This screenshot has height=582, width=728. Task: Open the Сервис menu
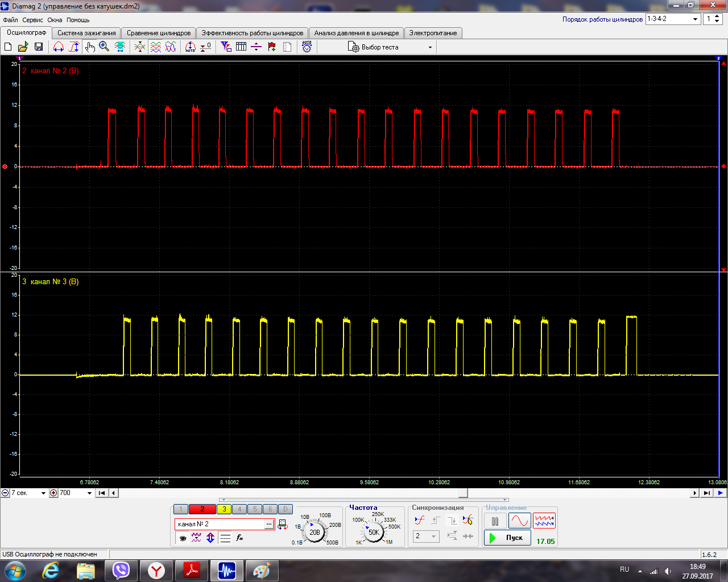tap(32, 20)
